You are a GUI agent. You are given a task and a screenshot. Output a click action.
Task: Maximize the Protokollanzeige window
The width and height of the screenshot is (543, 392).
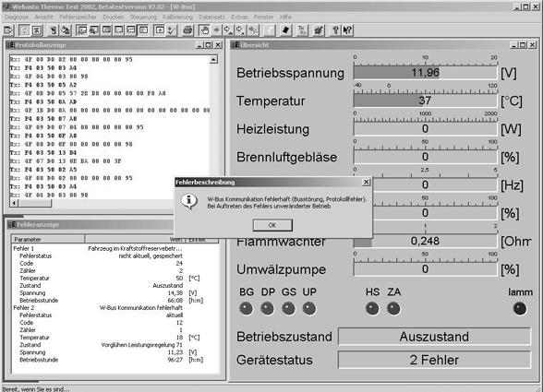coord(209,45)
